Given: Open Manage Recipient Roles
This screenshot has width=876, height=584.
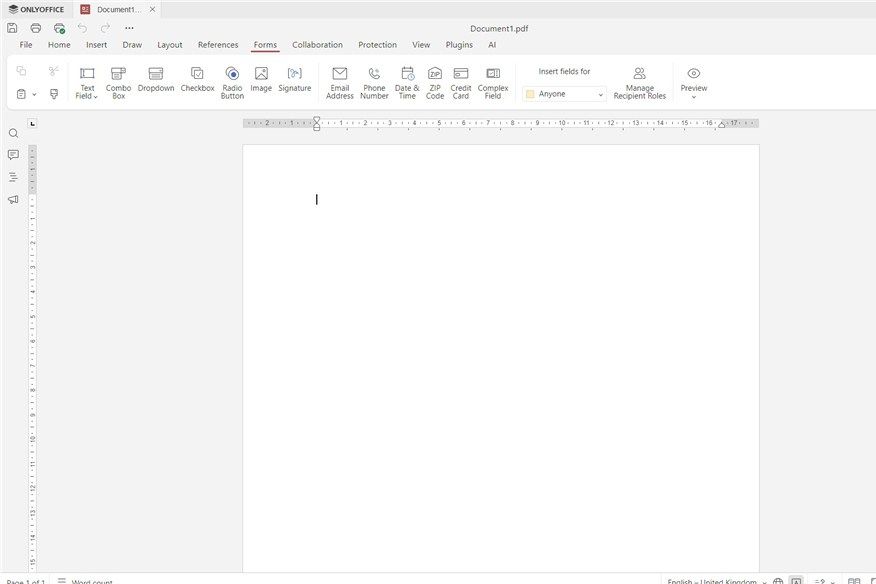Looking at the screenshot, I should [640, 83].
